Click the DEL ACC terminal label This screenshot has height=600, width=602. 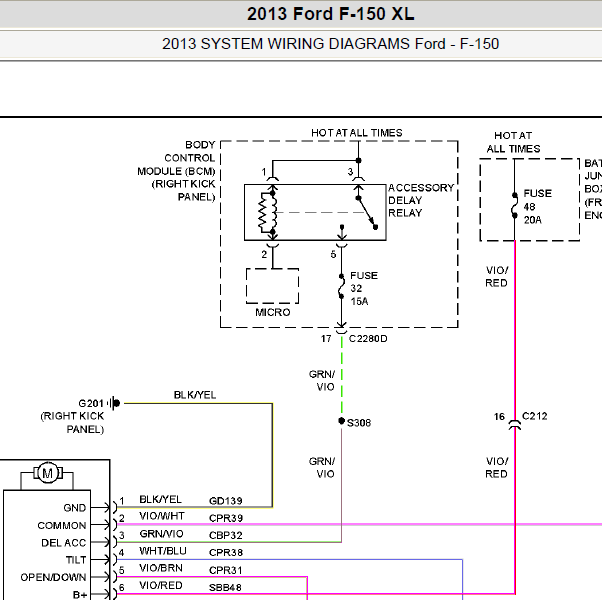pyautogui.click(x=64, y=543)
